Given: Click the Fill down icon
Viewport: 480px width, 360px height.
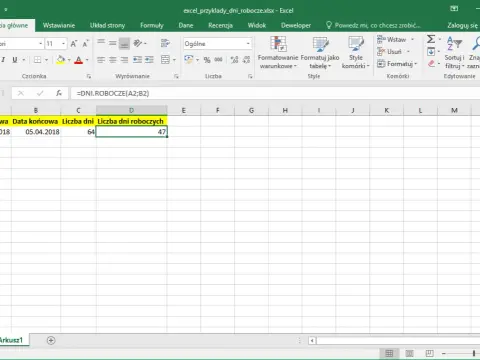Looking at the screenshot, I should [x=431, y=51].
